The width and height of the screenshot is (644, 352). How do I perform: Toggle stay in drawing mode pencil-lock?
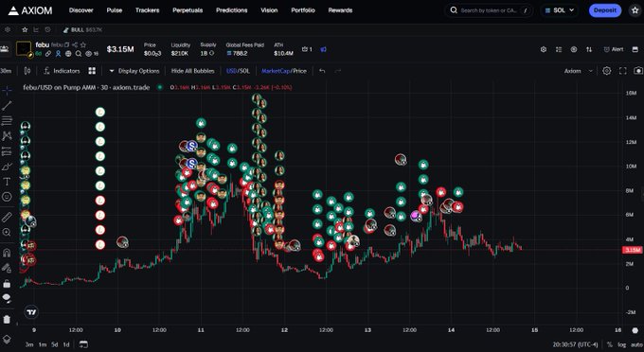coord(7,268)
